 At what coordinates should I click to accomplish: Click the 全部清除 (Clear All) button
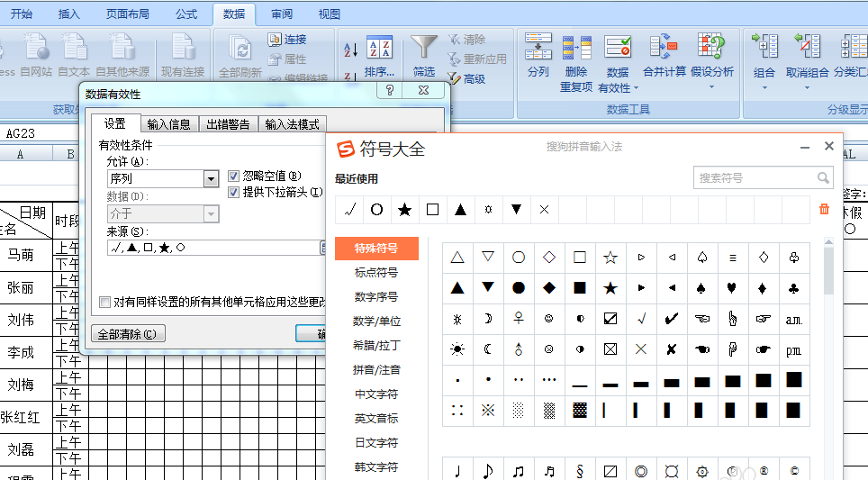click(128, 334)
